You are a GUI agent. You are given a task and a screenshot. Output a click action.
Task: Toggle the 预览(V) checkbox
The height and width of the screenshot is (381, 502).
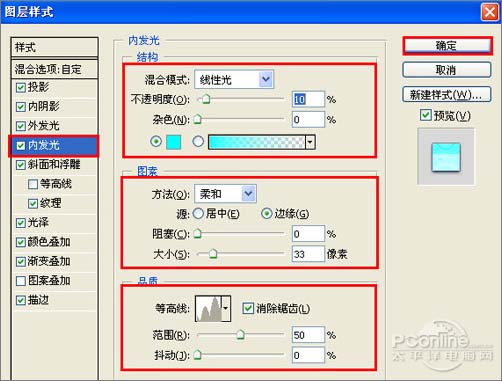425,115
